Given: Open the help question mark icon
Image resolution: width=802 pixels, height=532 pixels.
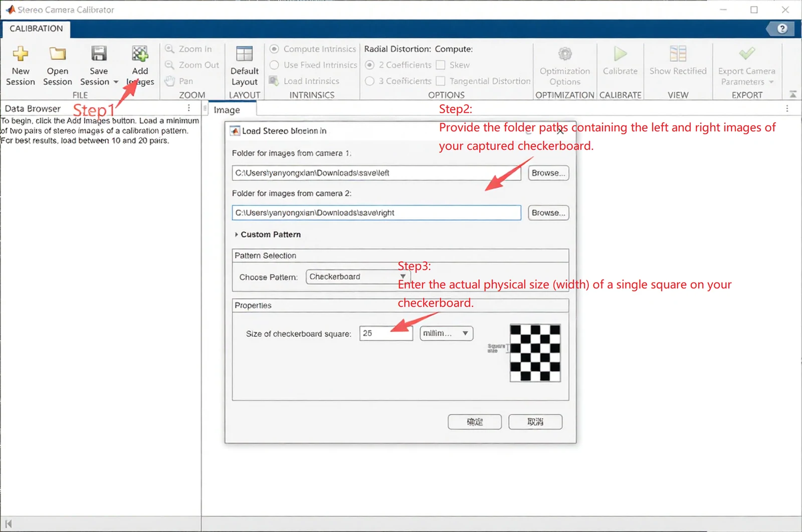Looking at the screenshot, I should coord(782,29).
